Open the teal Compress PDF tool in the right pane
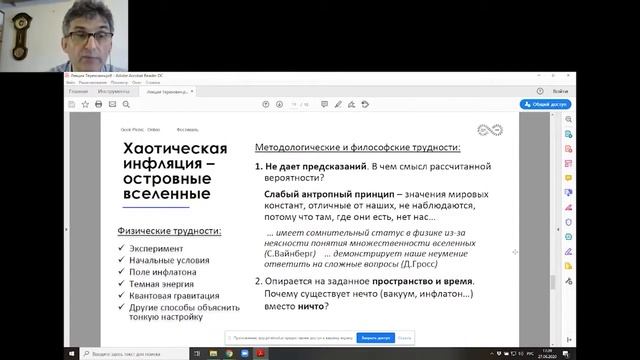This screenshot has height=360, width=640. tap(569, 237)
